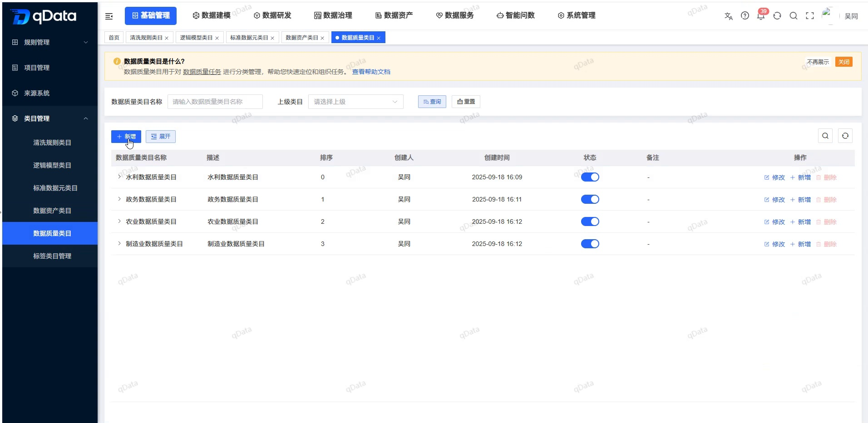Click the qData logo
Viewport: 868px width, 423px height.
pyautogui.click(x=44, y=17)
